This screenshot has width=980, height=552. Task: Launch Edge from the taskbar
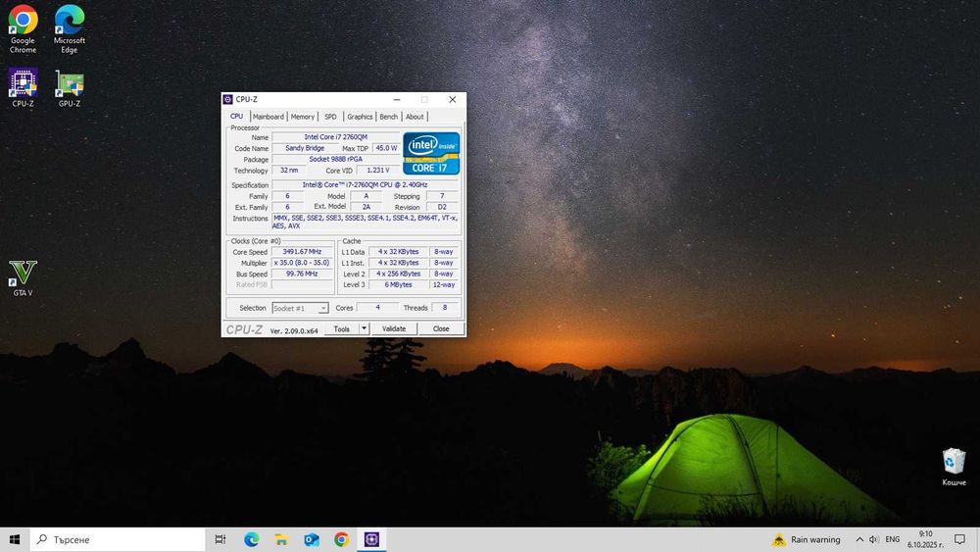point(251,539)
